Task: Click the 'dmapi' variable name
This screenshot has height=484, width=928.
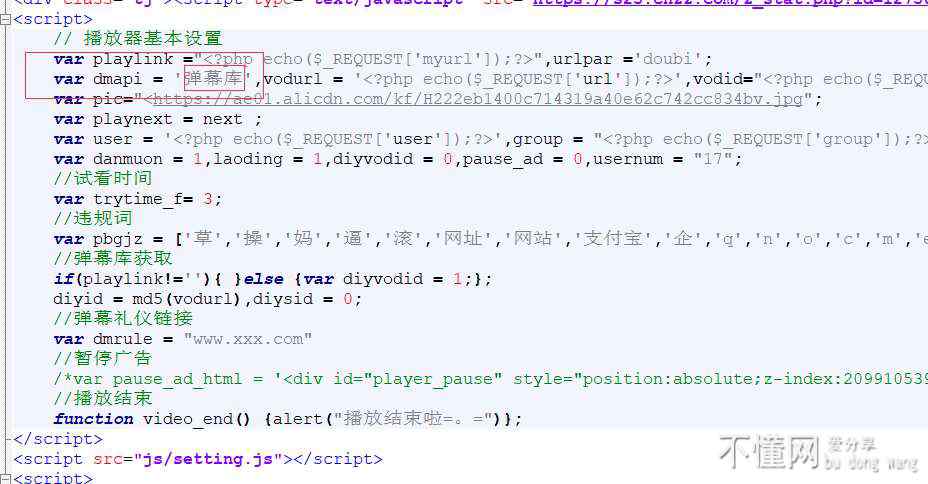Action: (117, 79)
